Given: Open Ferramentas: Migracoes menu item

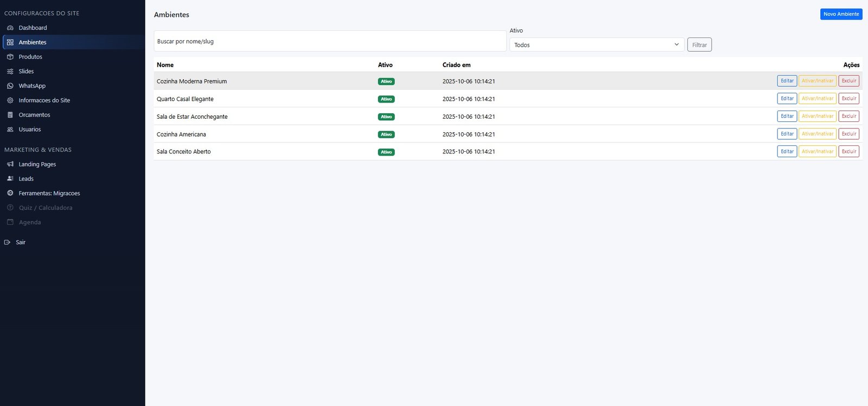Looking at the screenshot, I should tap(49, 194).
